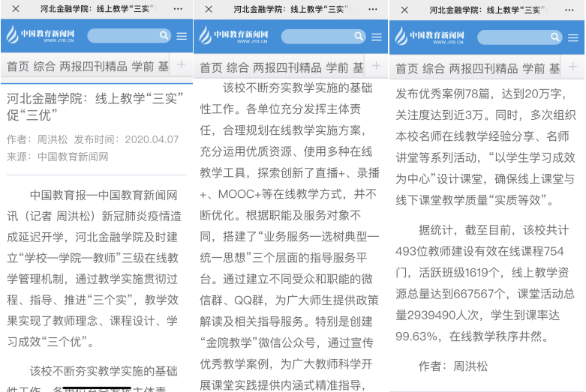Viewport: 586px width, 392px height.
Task: Click the author line 作者：周洪松 under headline
Action: [x=38, y=139]
